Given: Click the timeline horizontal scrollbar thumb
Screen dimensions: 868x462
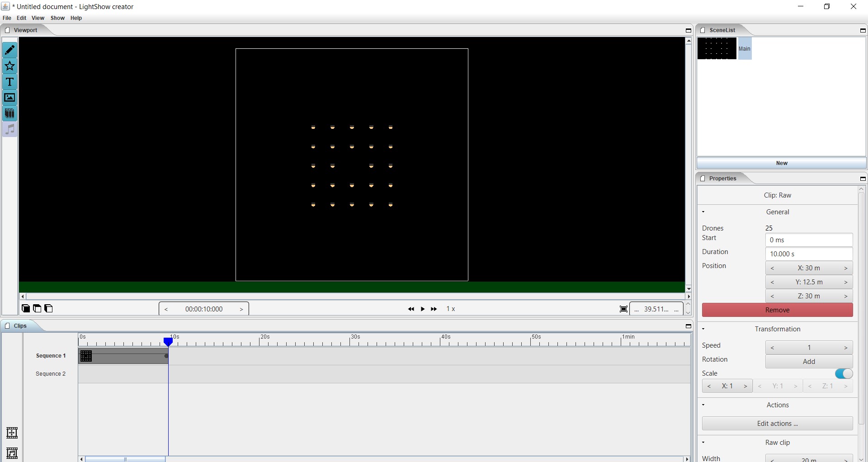Looking at the screenshot, I should tap(125, 459).
